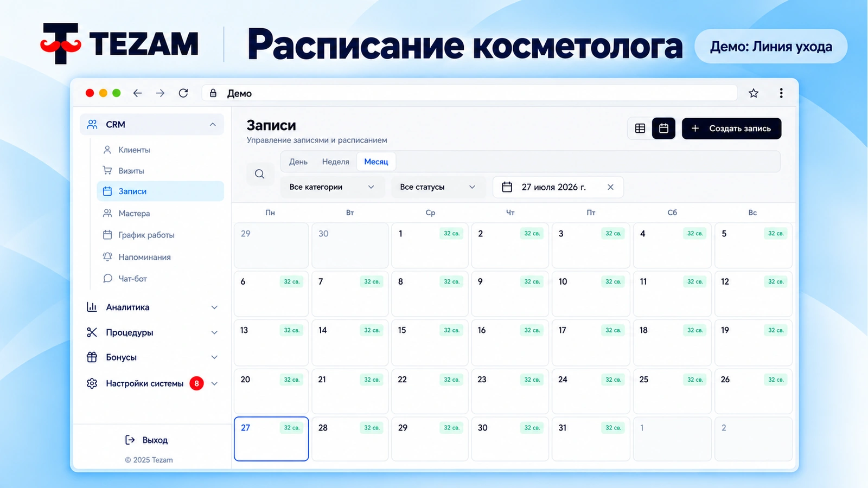Click the 32 св. badge on day 31

click(x=613, y=428)
